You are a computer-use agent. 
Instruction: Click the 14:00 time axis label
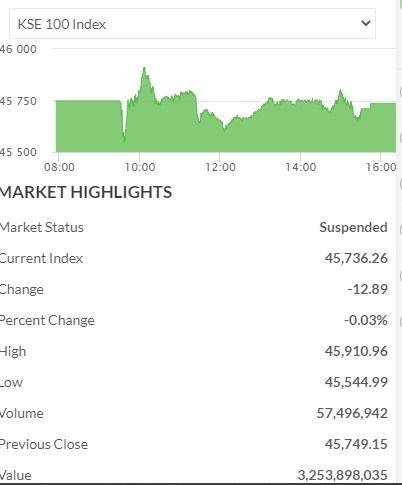[301, 167]
